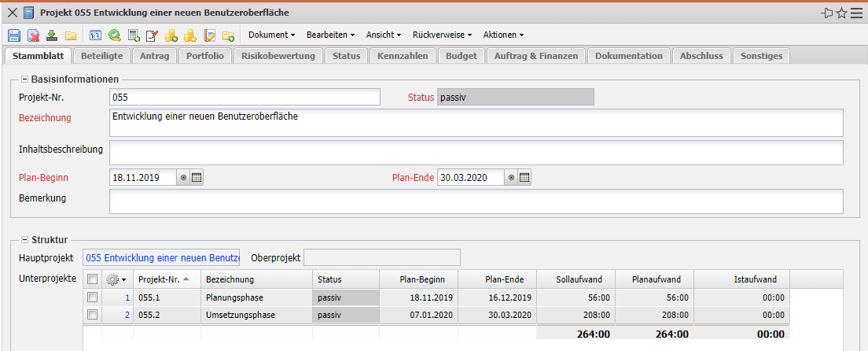Click the folder with green plus icon

point(228,35)
